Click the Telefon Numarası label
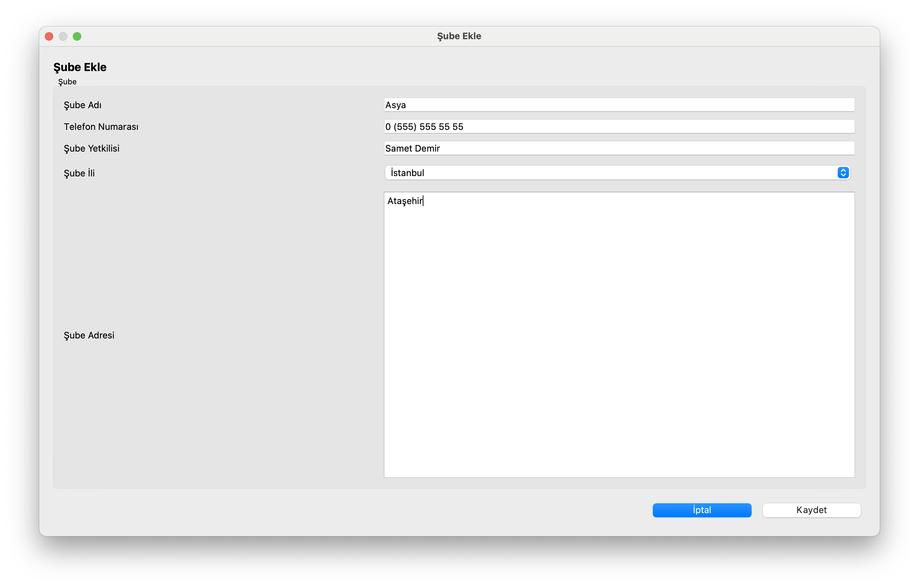 coord(101,127)
